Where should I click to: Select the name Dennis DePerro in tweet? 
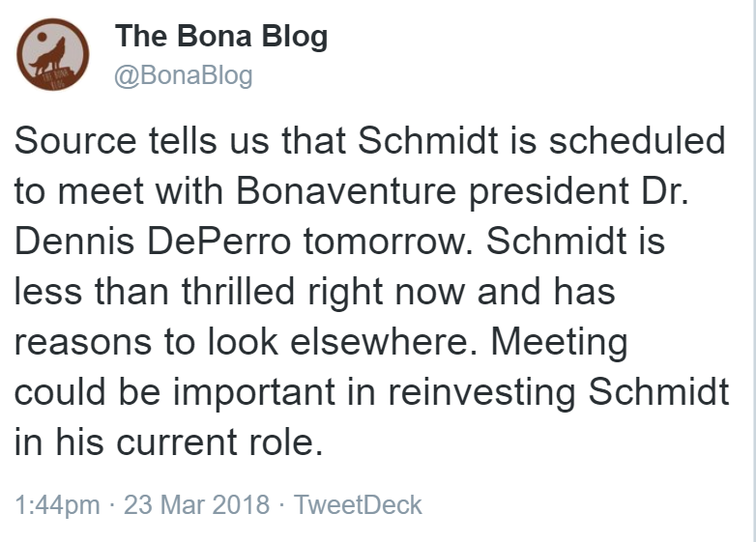153,241
